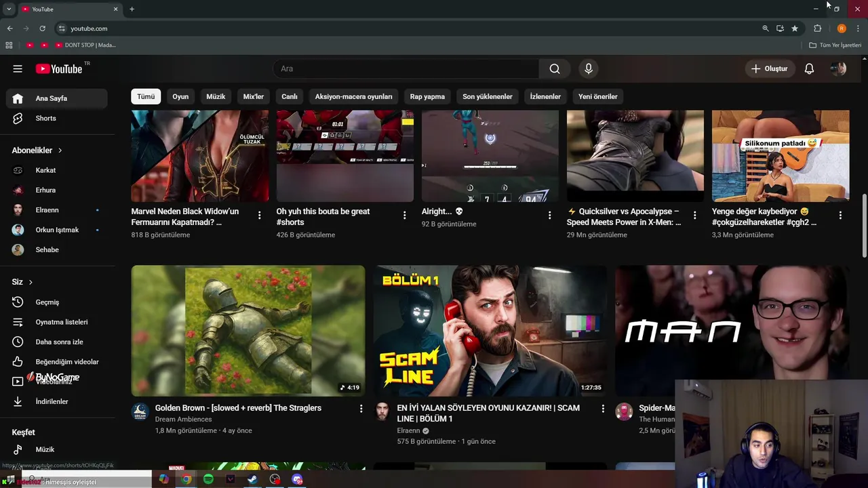Click the youtube.com address bar
Image resolution: width=868 pixels, height=488 pixels.
pos(407,28)
